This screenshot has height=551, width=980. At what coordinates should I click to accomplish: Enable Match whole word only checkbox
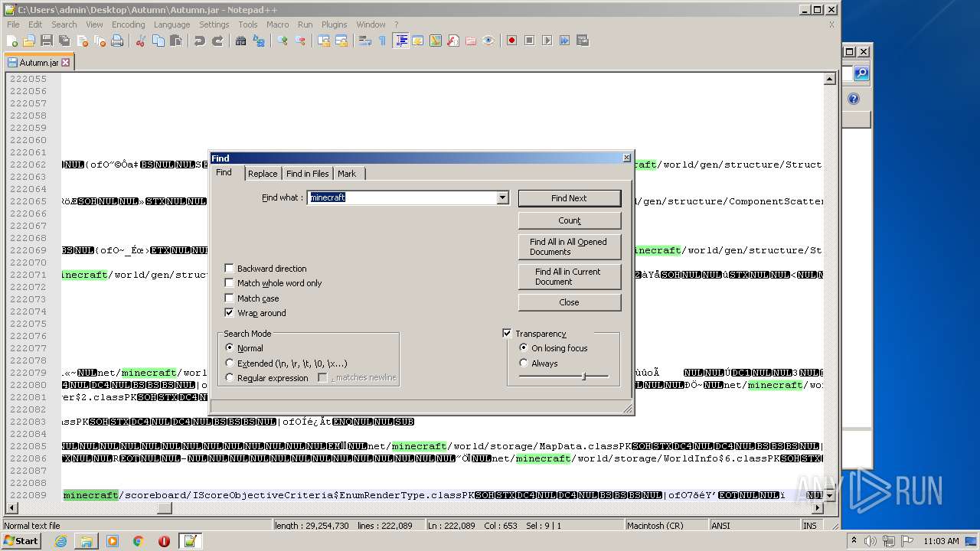(x=229, y=283)
